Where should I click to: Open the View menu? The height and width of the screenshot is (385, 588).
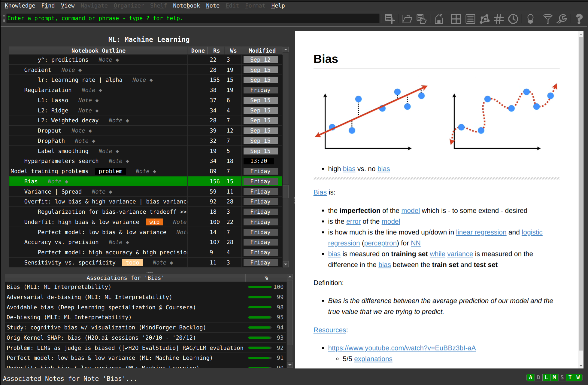(68, 5)
